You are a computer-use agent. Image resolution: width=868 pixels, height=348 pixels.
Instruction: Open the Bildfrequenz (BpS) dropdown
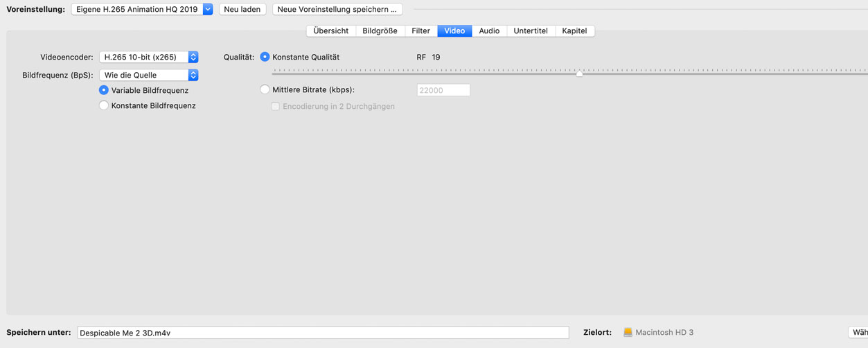[149, 75]
